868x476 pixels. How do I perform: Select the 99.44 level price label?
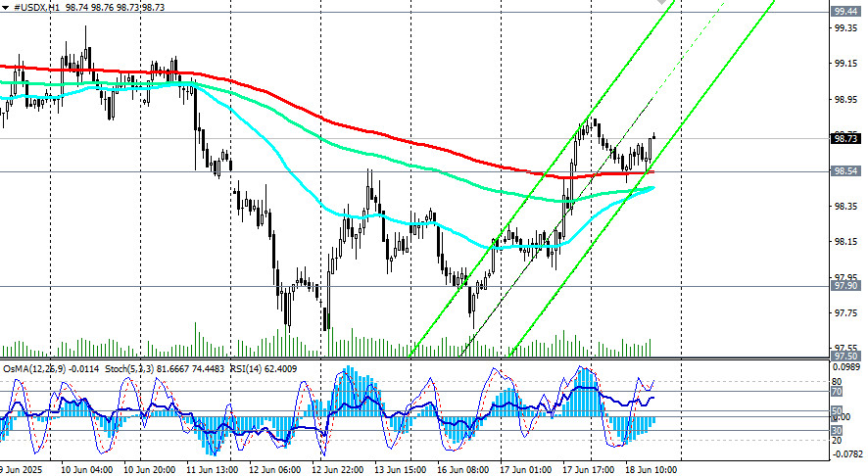pyautogui.click(x=845, y=12)
